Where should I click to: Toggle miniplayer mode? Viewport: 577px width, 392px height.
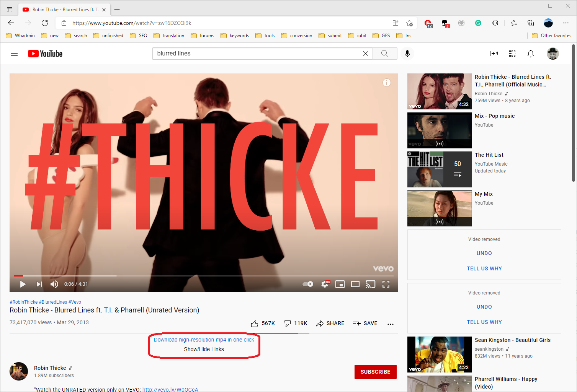340,284
